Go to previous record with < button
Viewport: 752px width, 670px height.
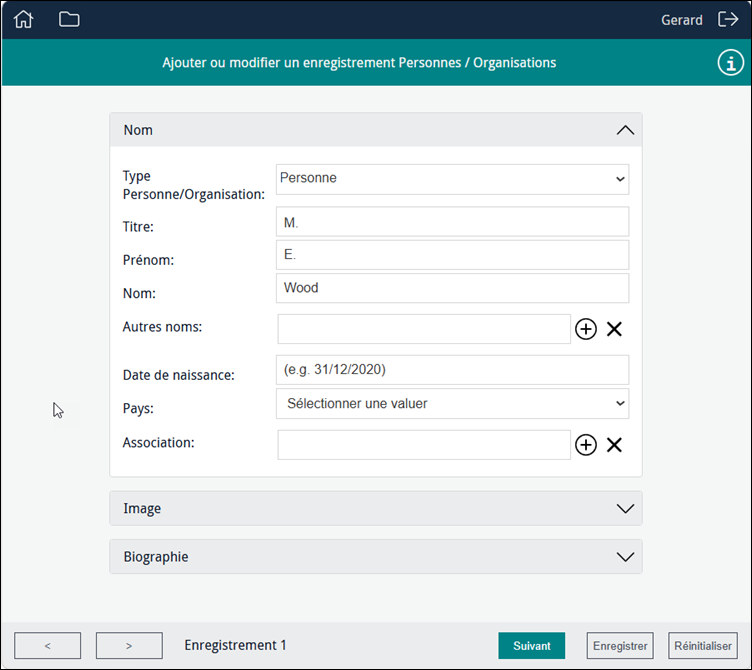coord(47,646)
